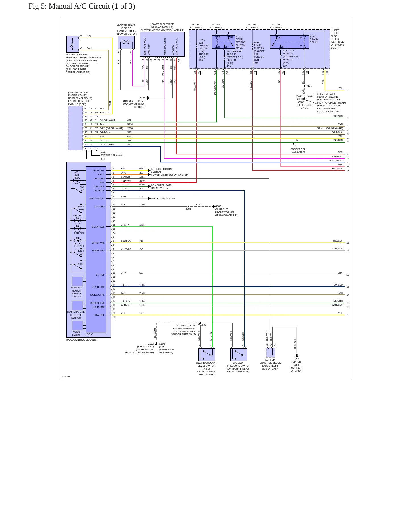Click the POWER DISTRIBUTION SYSTEM reference
This screenshot has width=411, height=532.
(x=170, y=175)
